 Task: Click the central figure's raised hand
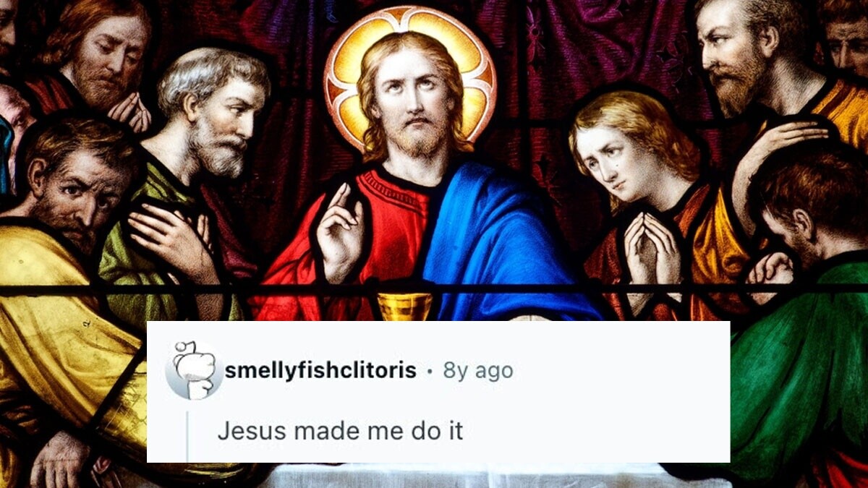pyautogui.click(x=337, y=231)
